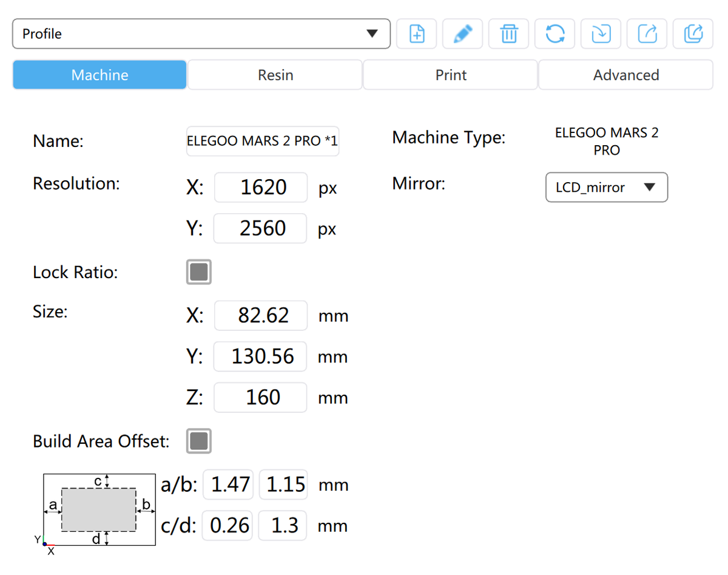Toggle the Lock Ratio checkbox
The height and width of the screenshot is (575, 728).
(x=199, y=272)
